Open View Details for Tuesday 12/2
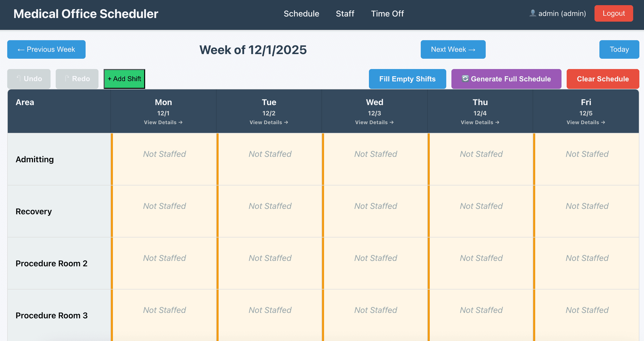644x341 pixels. click(x=269, y=122)
